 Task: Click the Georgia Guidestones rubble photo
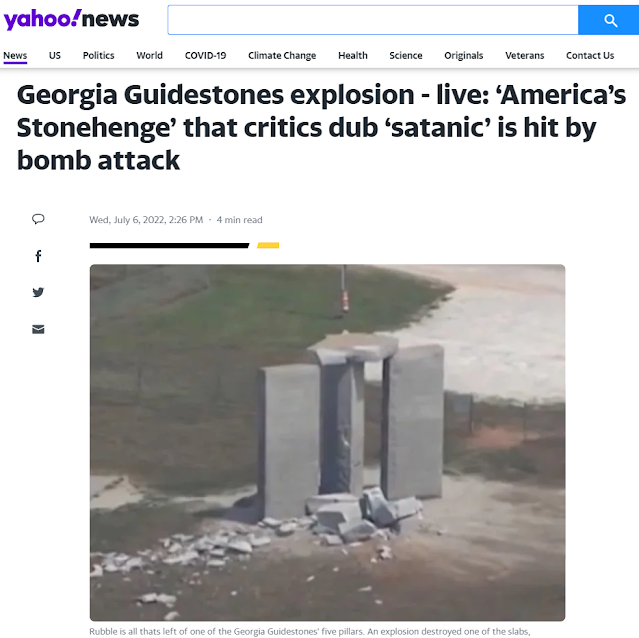pos(327,442)
